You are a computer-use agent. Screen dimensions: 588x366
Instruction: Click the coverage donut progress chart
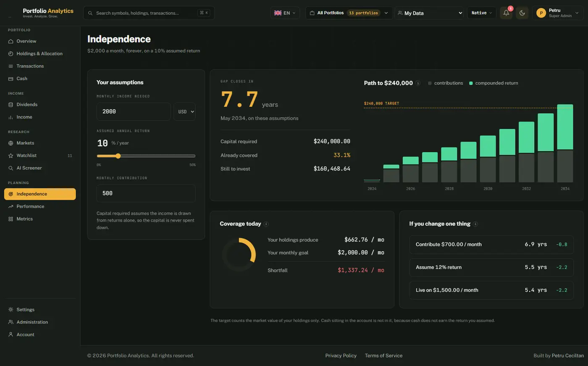[239, 255]
